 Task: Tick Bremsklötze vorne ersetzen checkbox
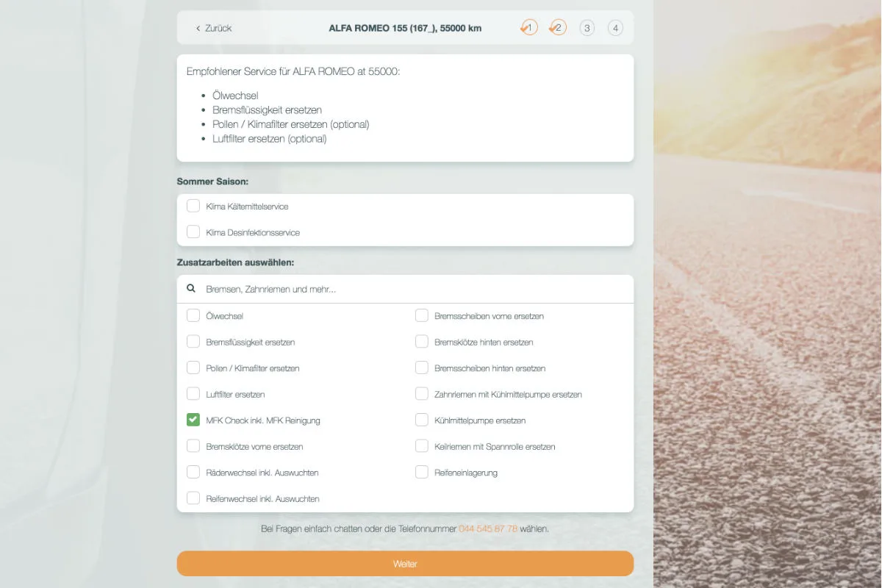193,445
